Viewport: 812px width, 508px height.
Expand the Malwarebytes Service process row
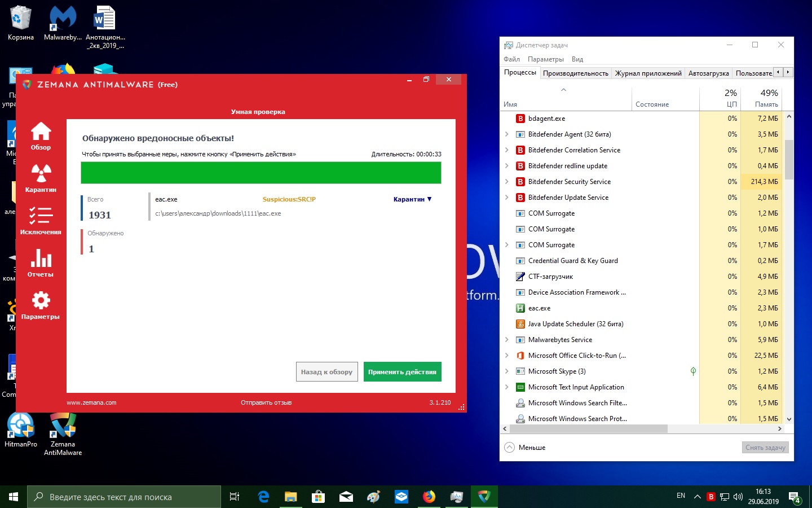point(506,340)
